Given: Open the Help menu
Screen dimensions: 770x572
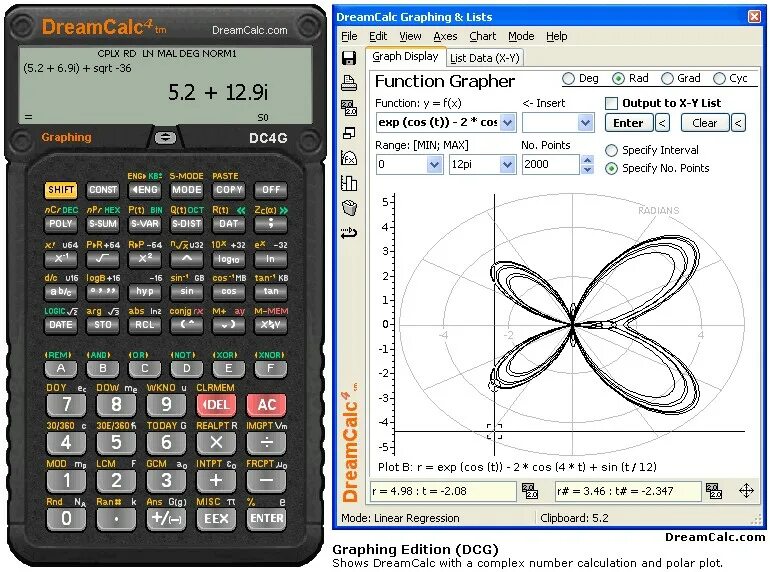Looking at the screenshot, I should click(x=556, y=36).
